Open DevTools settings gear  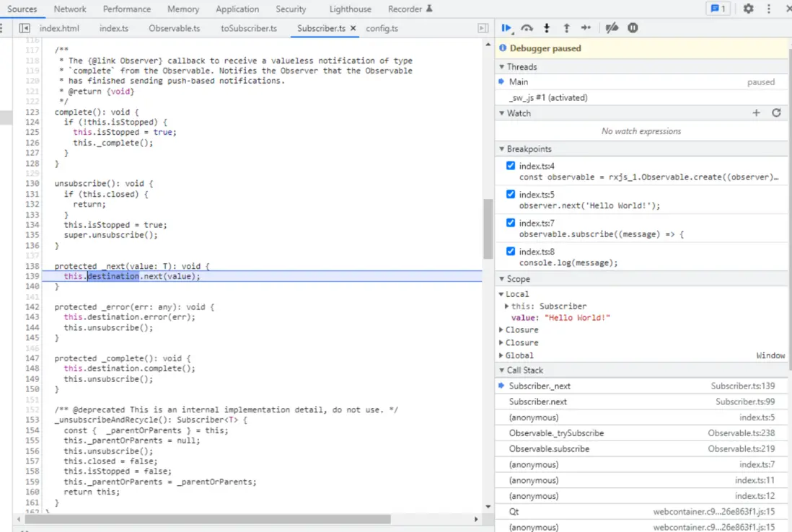[748, 9]
